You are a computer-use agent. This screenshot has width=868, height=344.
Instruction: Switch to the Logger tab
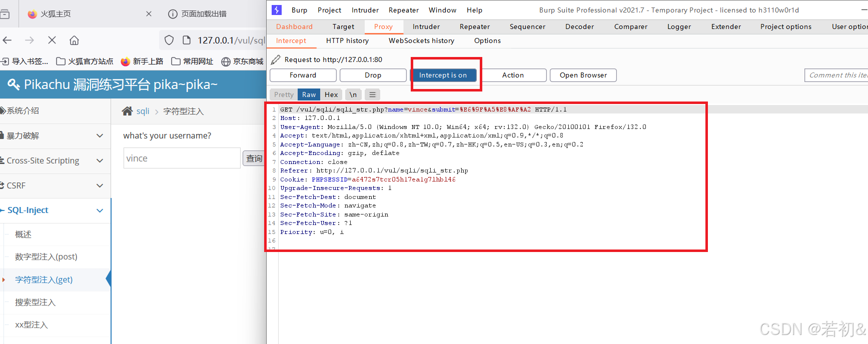click(679, 26)
